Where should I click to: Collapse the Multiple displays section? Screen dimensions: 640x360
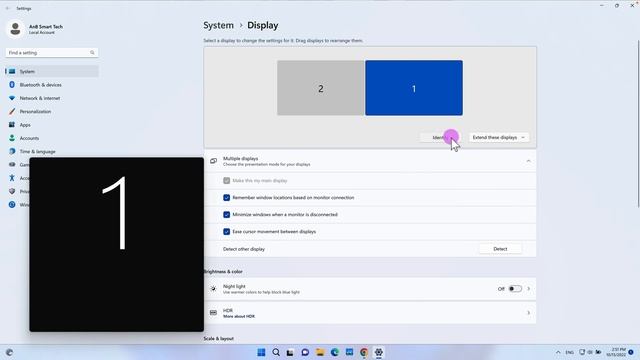click(x=529, y=161)
